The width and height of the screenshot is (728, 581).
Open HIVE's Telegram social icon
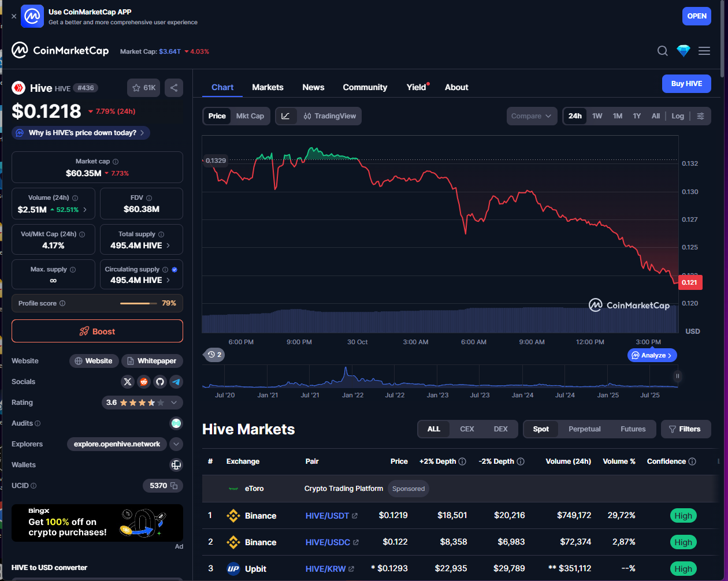176,382
